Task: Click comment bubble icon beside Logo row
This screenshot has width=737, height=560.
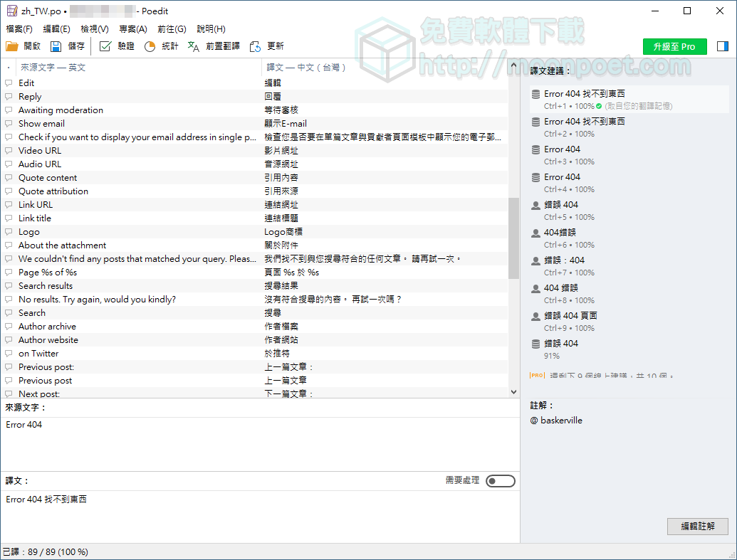Action: (9, 232)
